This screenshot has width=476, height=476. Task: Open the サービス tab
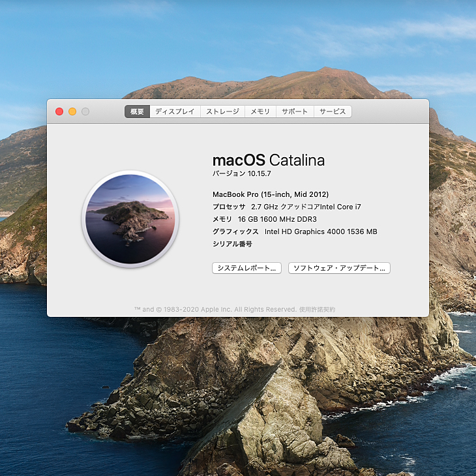click(333, 112)
